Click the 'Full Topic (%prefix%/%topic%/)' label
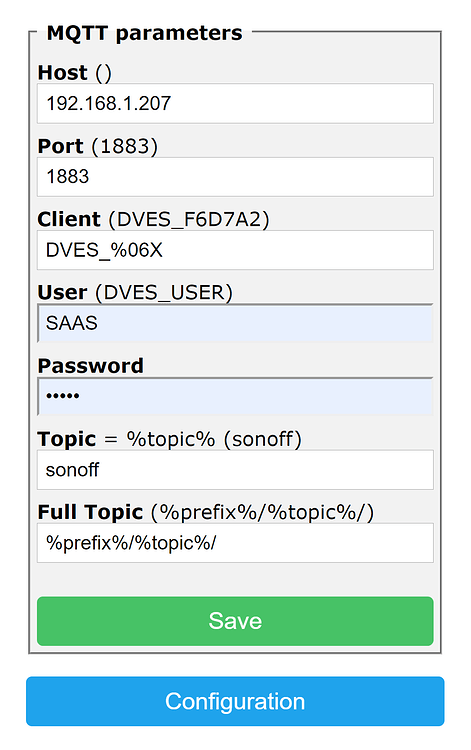This screenshot has height=750, width=471. [206, 512]
